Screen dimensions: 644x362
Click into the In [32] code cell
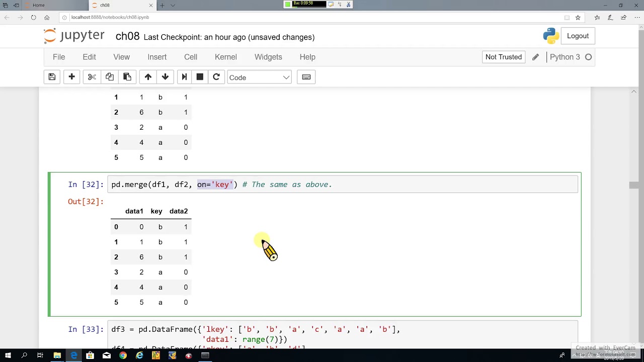point(343,185)
